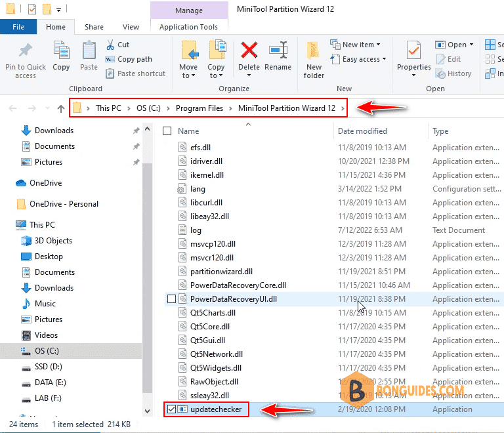Click the History icon
The height and width of the screenshot is (433, 504).
(440, 73)
